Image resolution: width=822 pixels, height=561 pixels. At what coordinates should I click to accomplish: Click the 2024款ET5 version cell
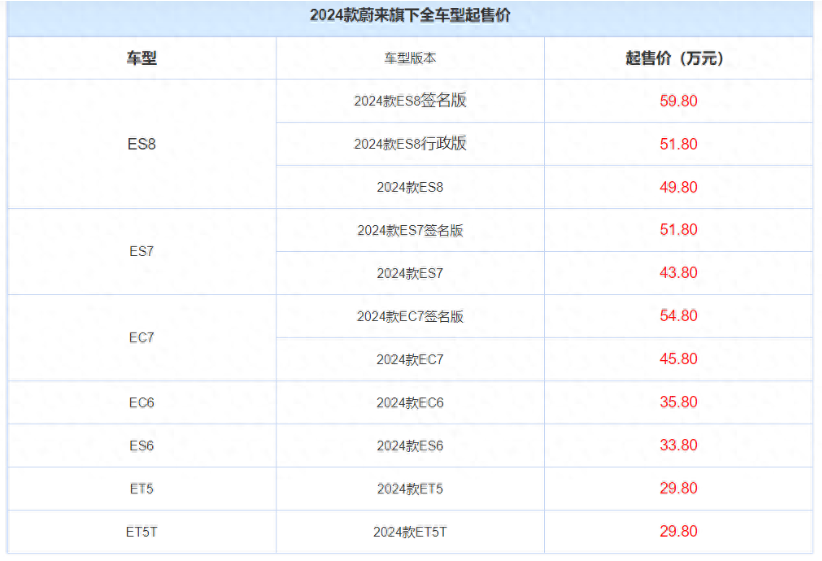(410, 489)
